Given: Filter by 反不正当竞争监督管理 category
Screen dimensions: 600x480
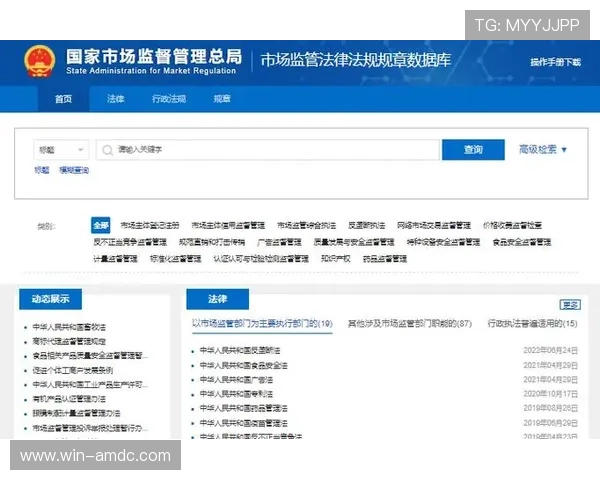Looking at the screenshot, I should coord(130,242).
